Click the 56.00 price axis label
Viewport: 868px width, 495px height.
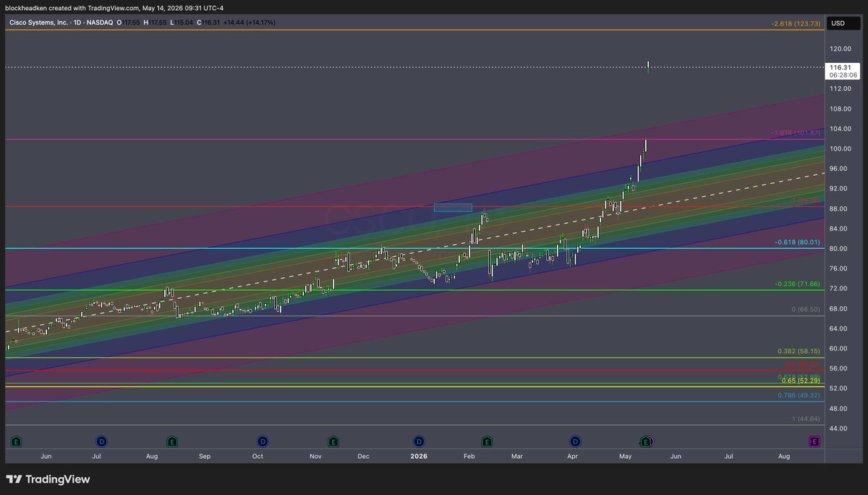(839, 368)
